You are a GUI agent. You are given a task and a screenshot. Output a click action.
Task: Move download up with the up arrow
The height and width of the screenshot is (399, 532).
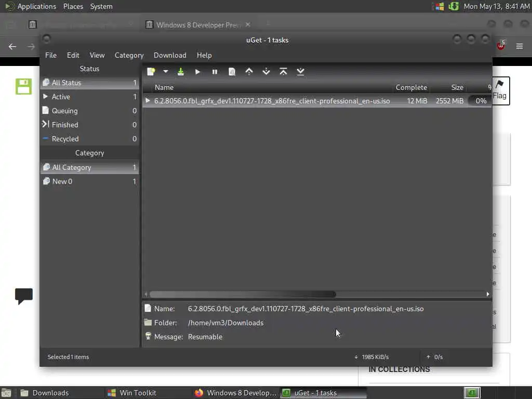(x=249, y=72)
